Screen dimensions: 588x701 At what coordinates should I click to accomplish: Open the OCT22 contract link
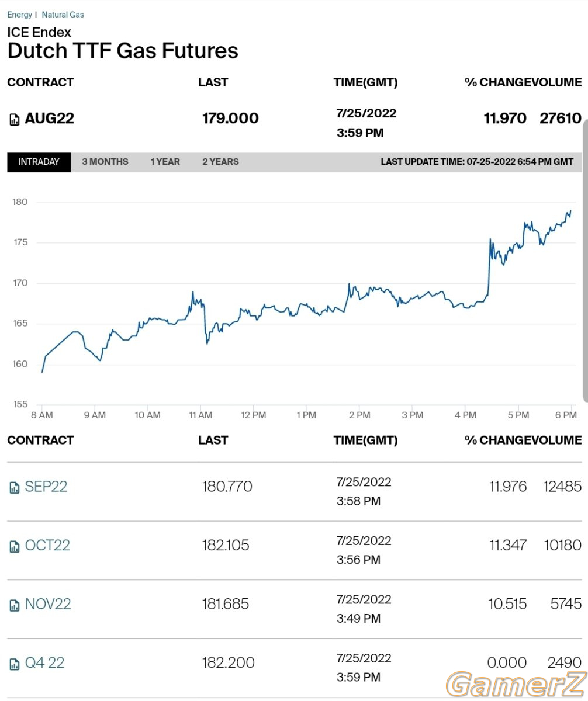tap(47, 546)
